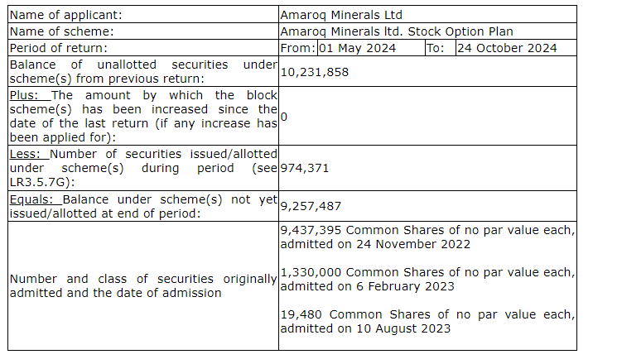622x364 pixels.
Task: Select 'Amaroq Minerals ltd. Stock Option Plan' text
Action: coord(397,31)
